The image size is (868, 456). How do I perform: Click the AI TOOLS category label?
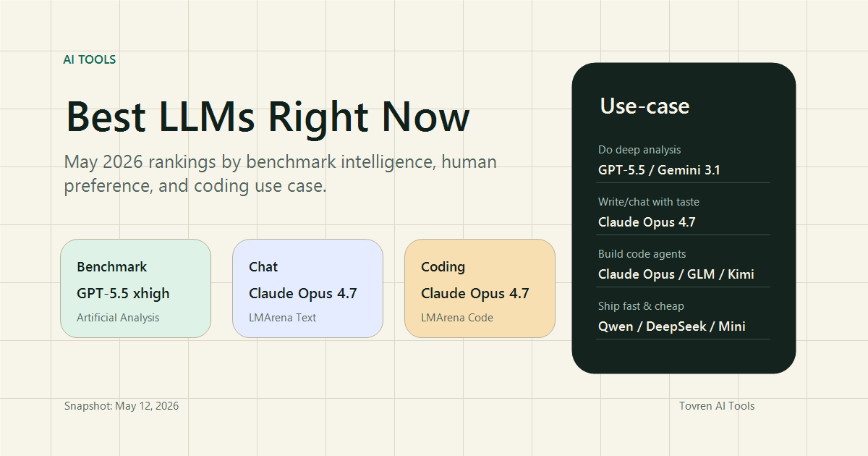[90, 59]
